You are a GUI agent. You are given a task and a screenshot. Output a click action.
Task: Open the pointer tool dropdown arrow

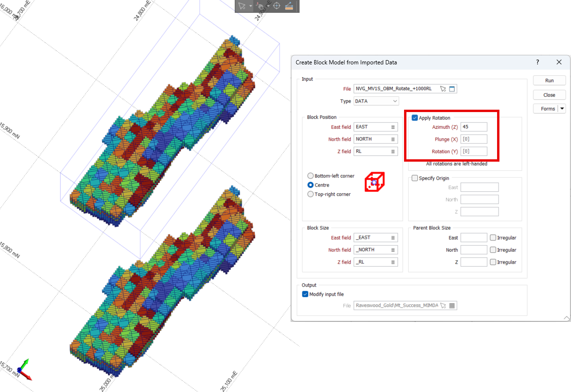[x=251, y=6]
